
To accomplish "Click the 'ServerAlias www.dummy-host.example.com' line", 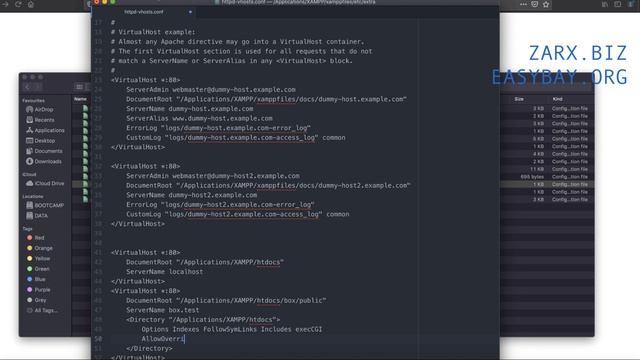I will point(199,118).
